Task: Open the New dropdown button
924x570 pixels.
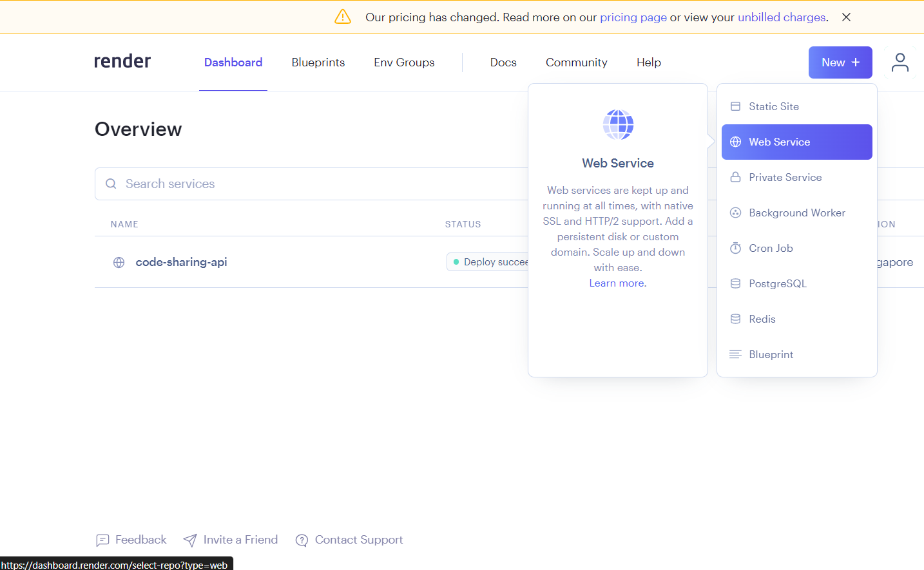Action: [840, 62]
